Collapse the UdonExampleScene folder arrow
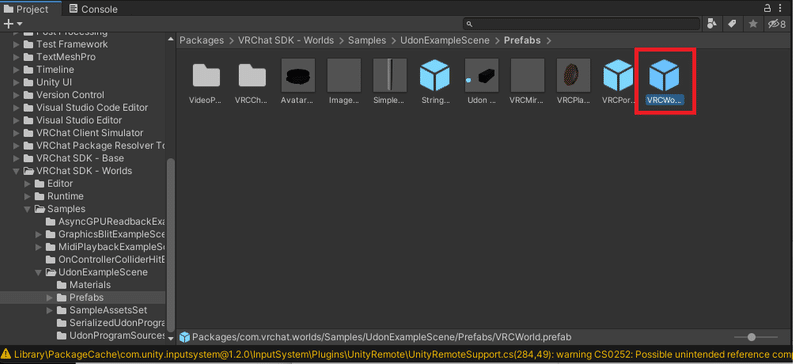The image size is (800, 364). coord(39,273)
